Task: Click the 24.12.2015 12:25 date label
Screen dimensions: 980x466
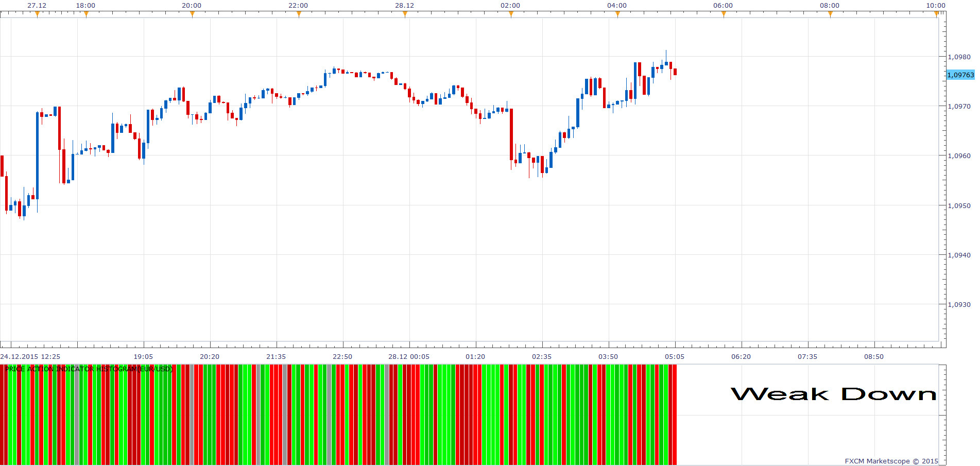Action: coord(30,356)
